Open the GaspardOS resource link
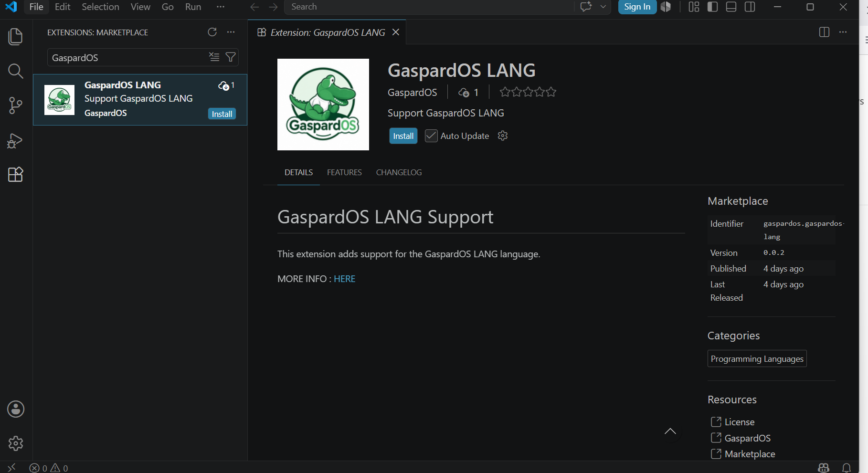The height and width of the screenshot is (473, 868). 748,438
